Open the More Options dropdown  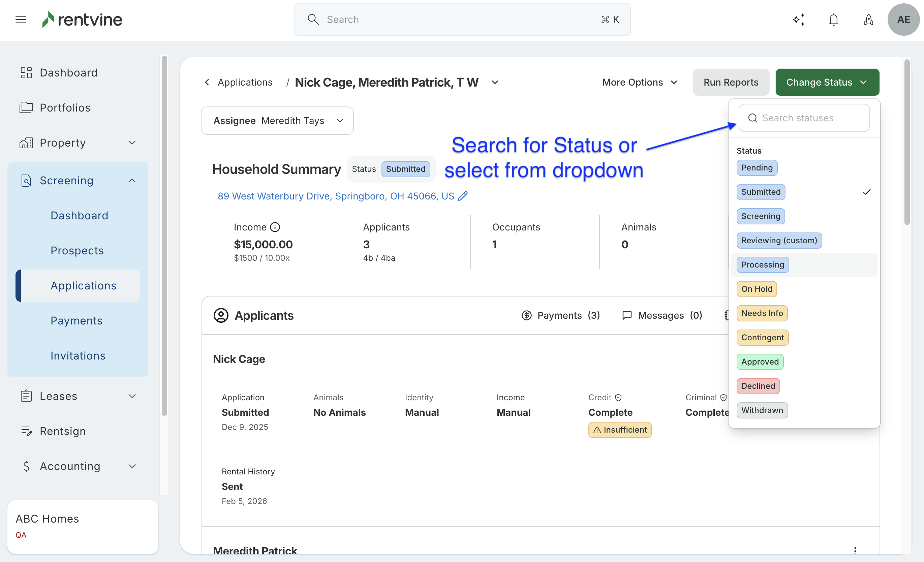point(640,82)
